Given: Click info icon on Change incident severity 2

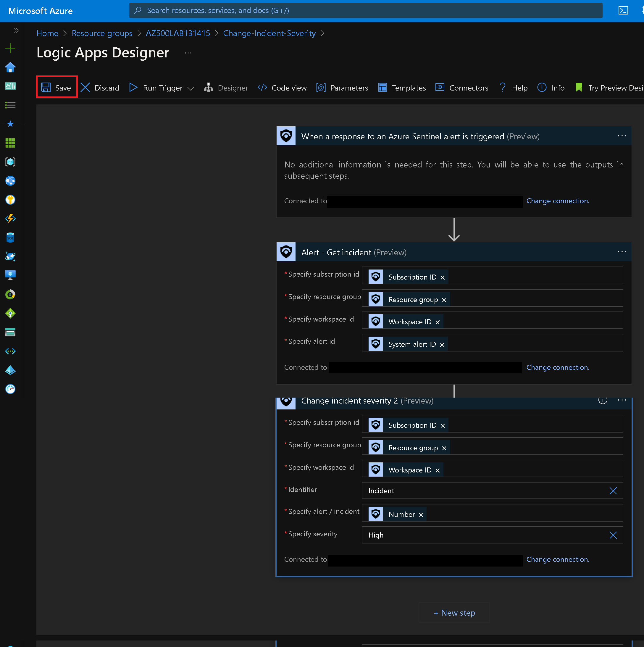Looking at the screenshot, I should click(603, 400).
